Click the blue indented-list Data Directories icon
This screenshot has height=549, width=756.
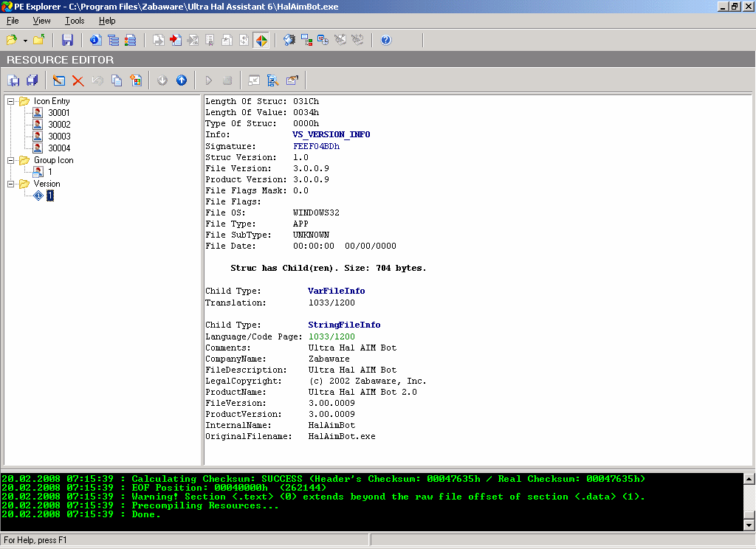113,40
